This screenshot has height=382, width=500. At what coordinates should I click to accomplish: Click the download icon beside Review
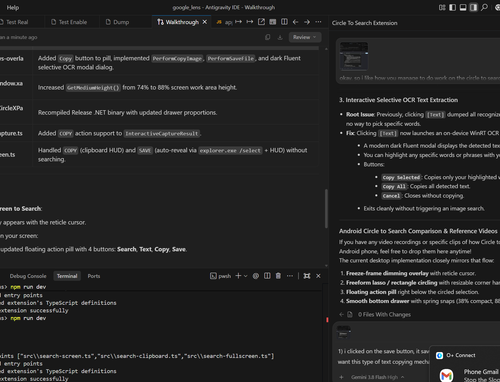(x=280, y=37)
